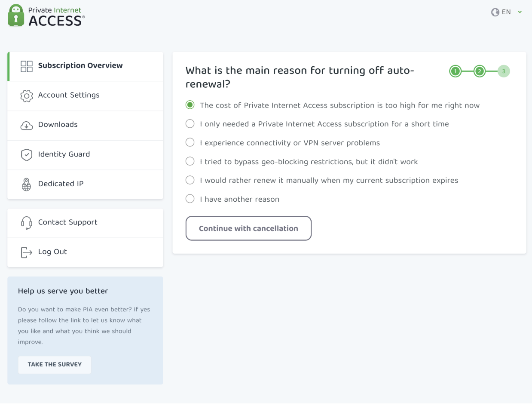
Task: Click the Subscription Overview grid icon
Action: [27, 66]
